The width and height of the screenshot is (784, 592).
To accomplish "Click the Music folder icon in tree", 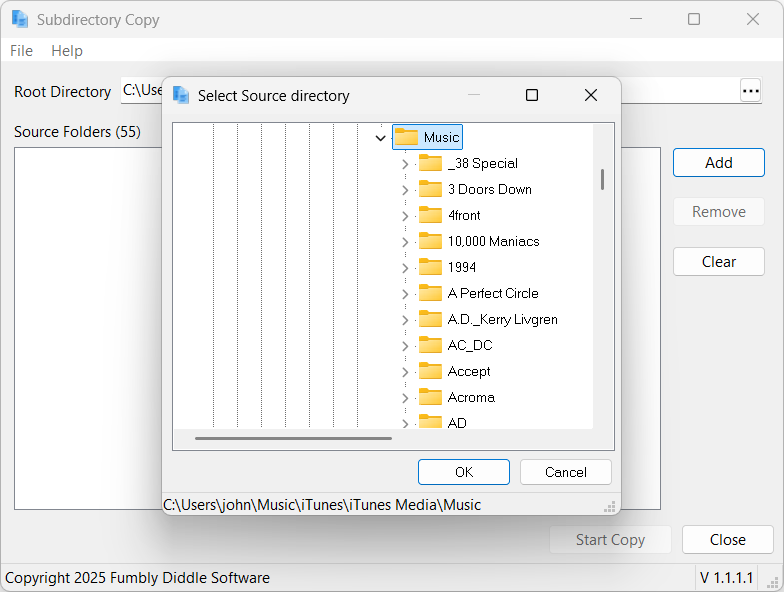I will click(406, 137).
